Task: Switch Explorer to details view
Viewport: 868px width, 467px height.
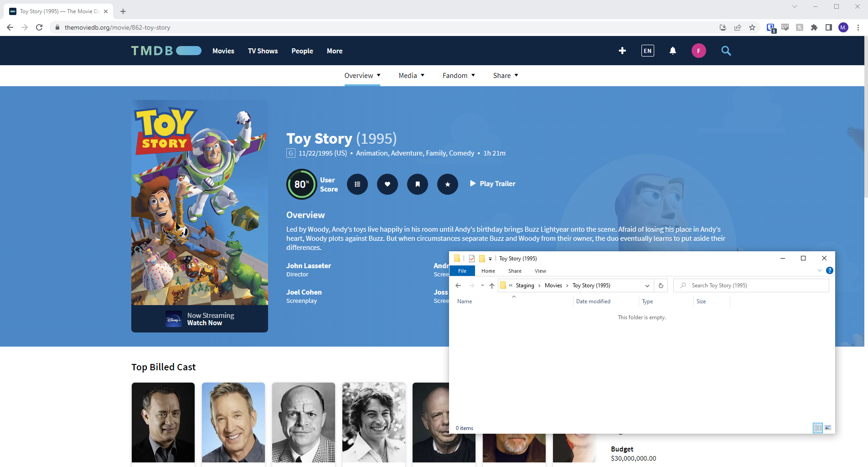Action: coord(818,428)
